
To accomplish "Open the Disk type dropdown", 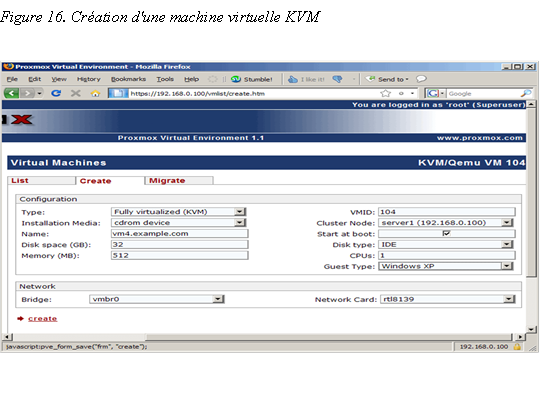I will (x=446, y=244).
